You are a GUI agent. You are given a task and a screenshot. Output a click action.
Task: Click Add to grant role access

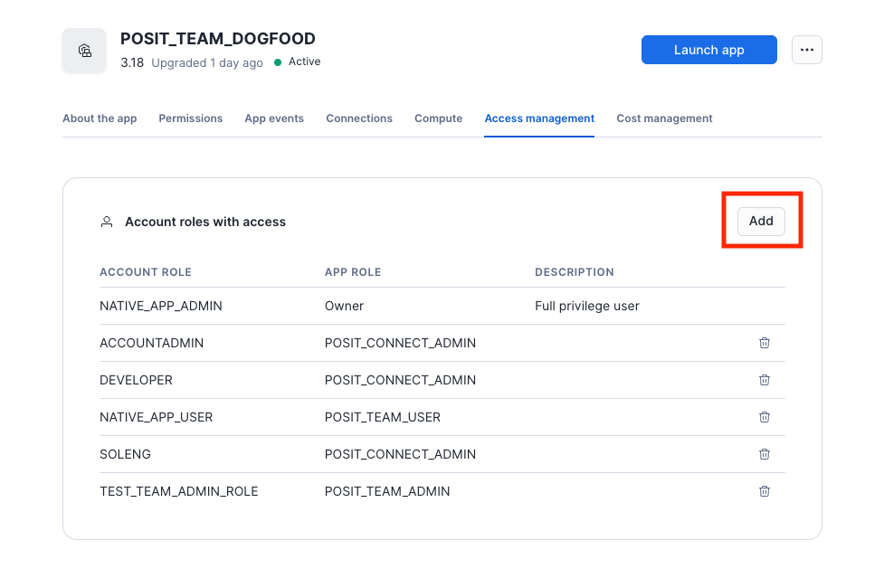point(761,221)
